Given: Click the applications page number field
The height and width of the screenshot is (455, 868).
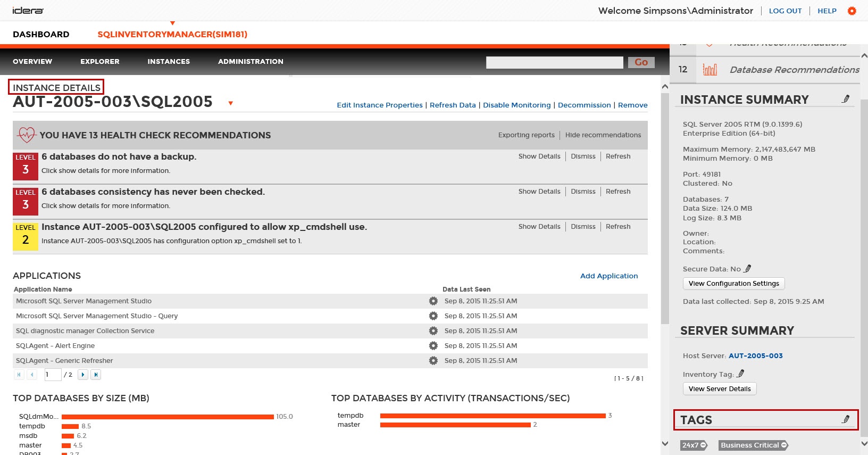Looking at the screenshot, I should (53, 375).
